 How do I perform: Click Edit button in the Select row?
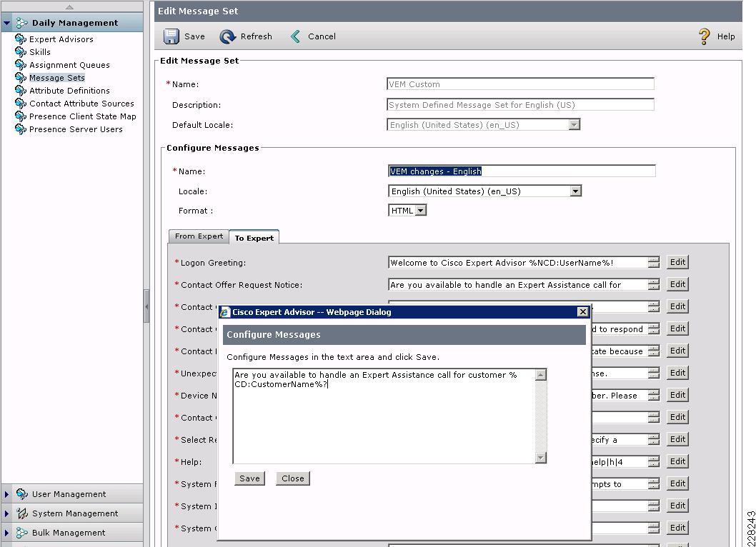click(x=677, y=439)
